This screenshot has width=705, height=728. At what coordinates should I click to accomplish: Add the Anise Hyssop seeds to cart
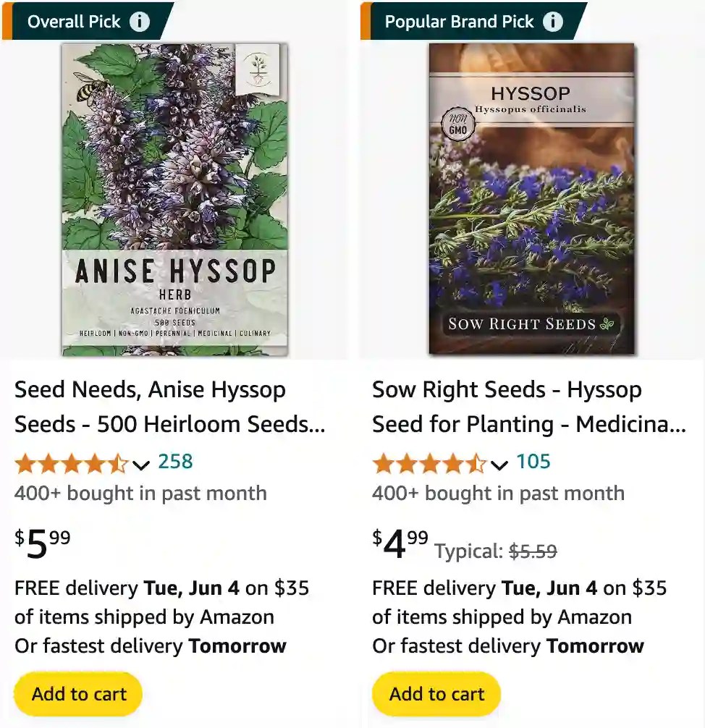pos(77,693)
